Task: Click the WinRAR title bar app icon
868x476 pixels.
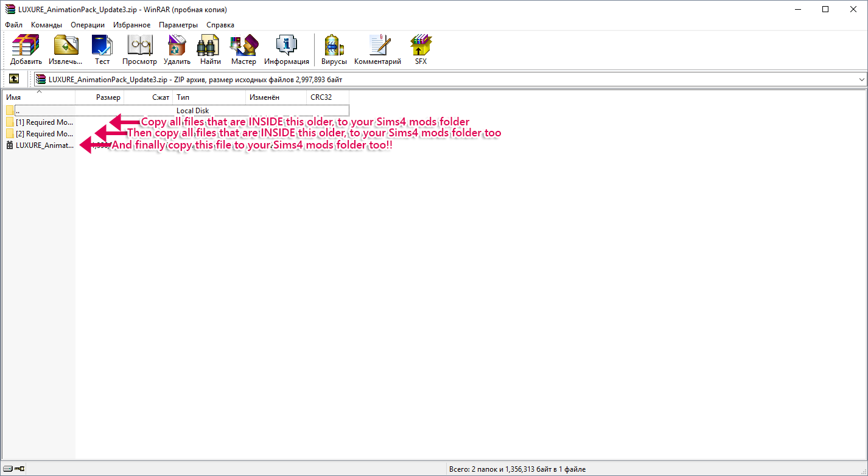Action: [10, 10]
